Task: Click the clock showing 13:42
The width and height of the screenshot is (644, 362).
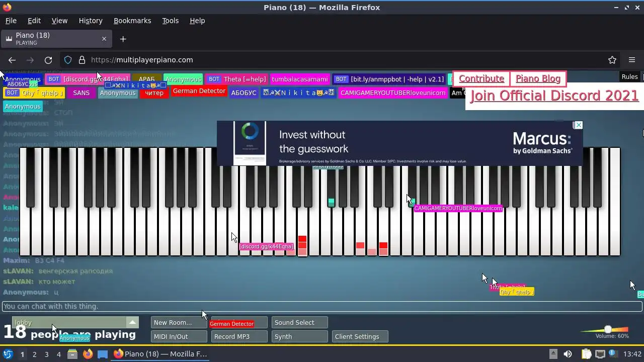Action: [x=632, y=354]
